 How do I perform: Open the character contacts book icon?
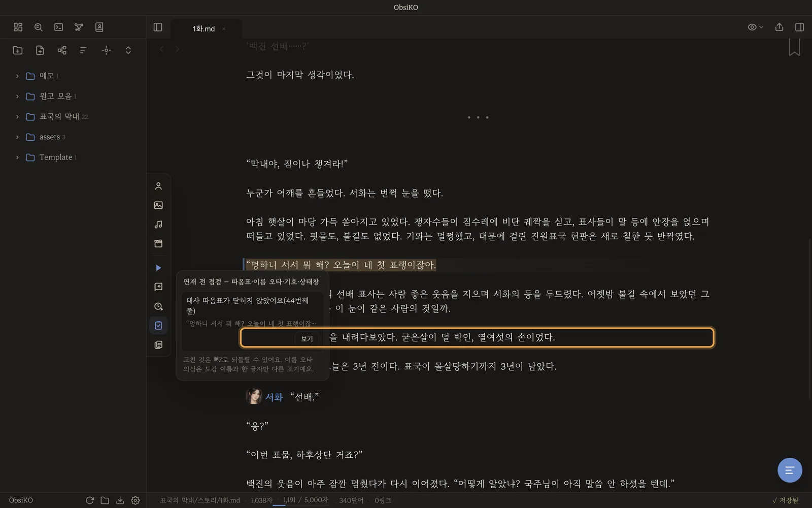click(99, 27)
